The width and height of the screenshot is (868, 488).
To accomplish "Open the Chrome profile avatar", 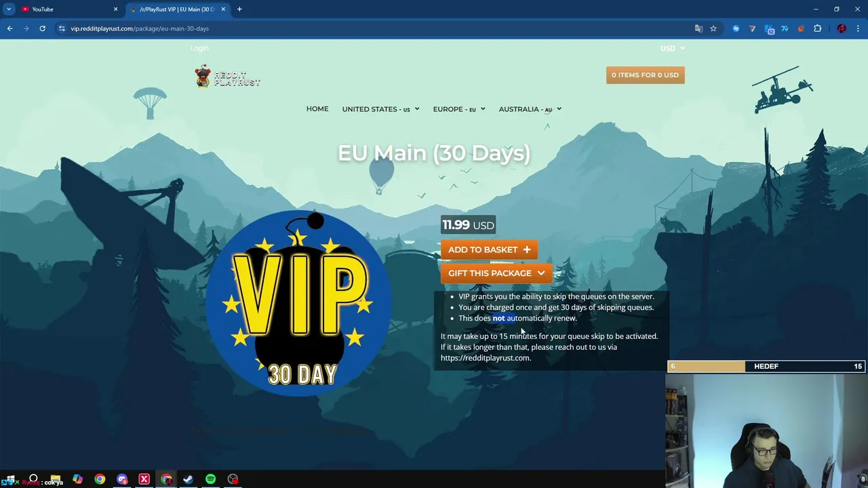I will click(842, 28).
